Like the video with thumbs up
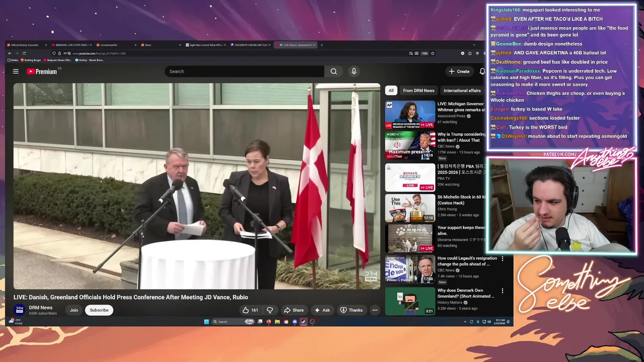 point(250,310)
